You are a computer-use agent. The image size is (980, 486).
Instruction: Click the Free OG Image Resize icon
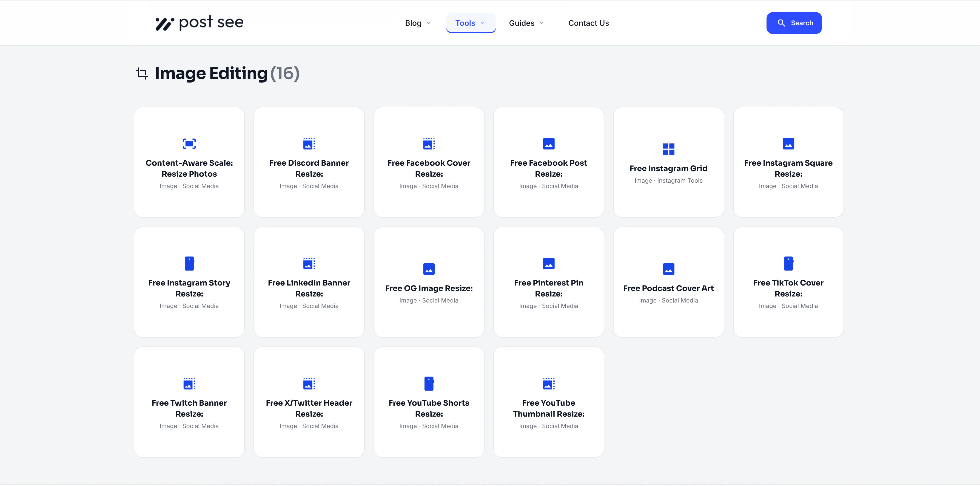point(429,269)
